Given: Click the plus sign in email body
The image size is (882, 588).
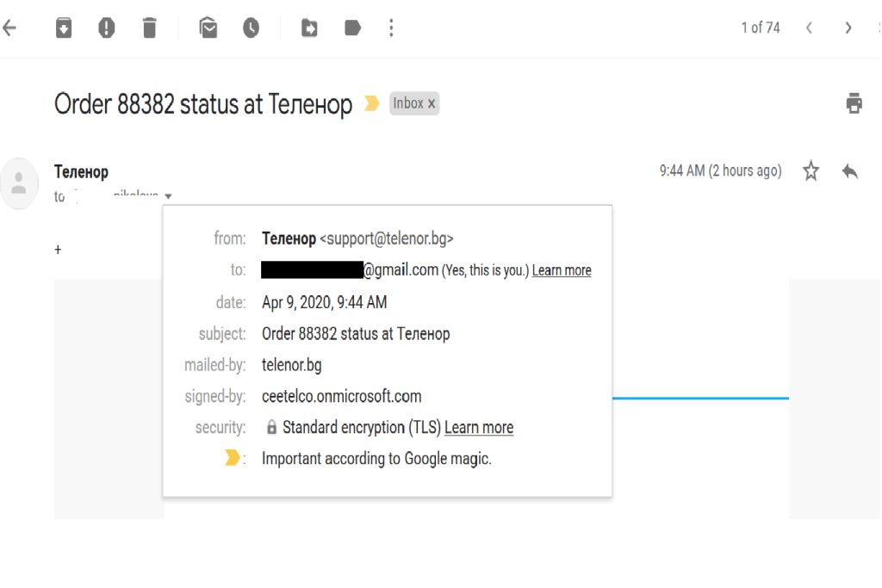Looking at the screenshot, I should pyautogui.click(x=58, y=250).
